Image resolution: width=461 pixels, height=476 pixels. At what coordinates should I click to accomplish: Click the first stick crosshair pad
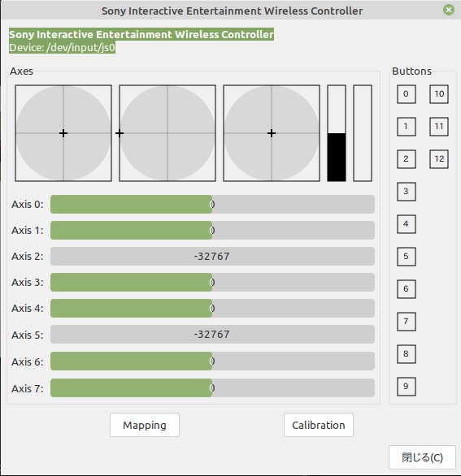point(63,133)
